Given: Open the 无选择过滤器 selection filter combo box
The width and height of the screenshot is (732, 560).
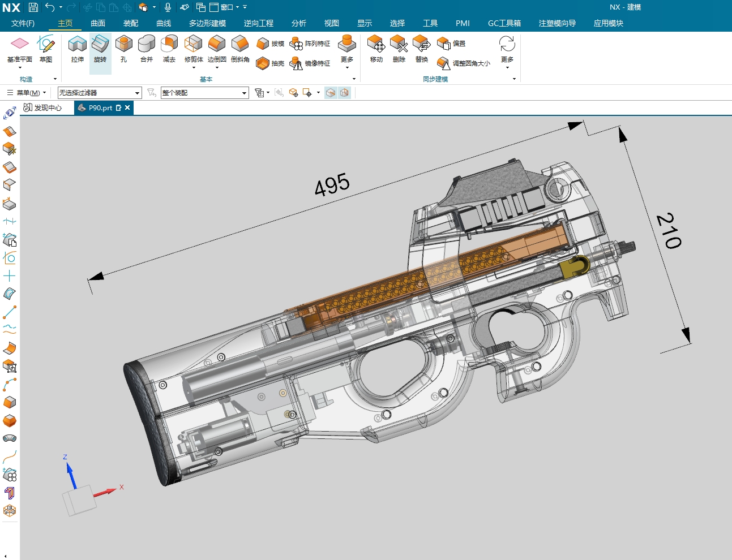Looking at the screenshot, I should click(99, 93).
